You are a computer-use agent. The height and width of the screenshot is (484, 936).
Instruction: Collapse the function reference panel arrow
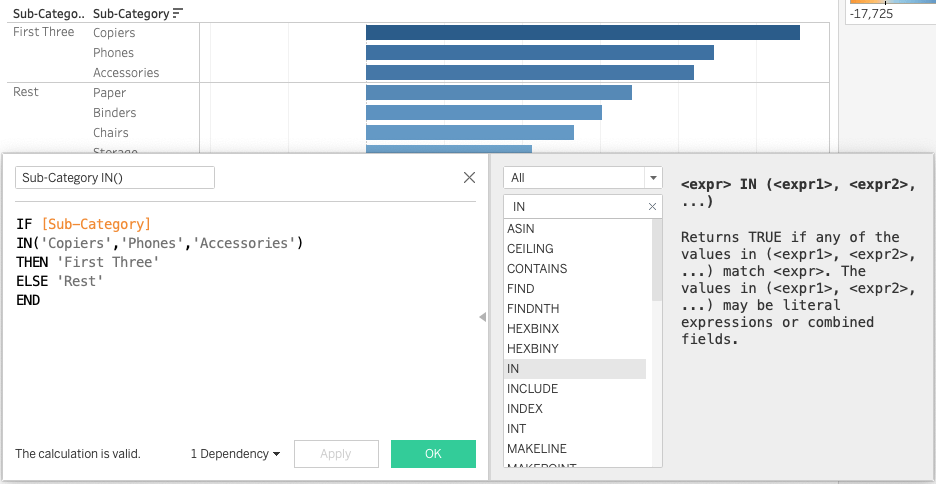pos(482,317)
